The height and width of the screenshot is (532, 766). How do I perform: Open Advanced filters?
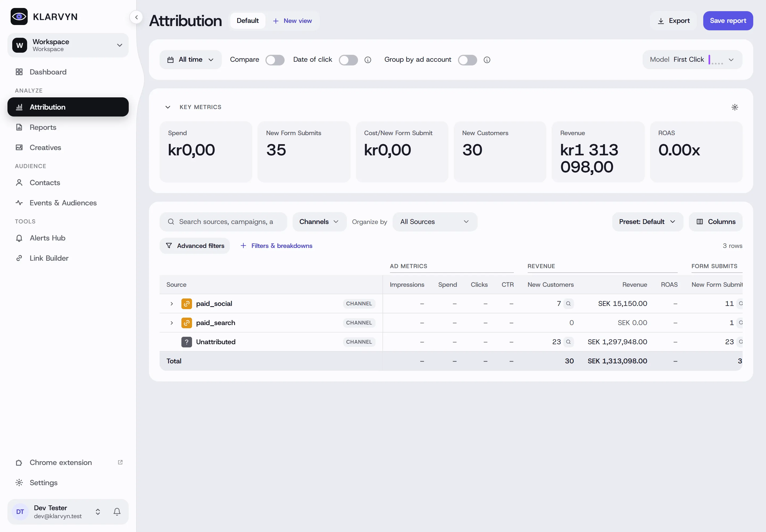(x=195, y=246)
